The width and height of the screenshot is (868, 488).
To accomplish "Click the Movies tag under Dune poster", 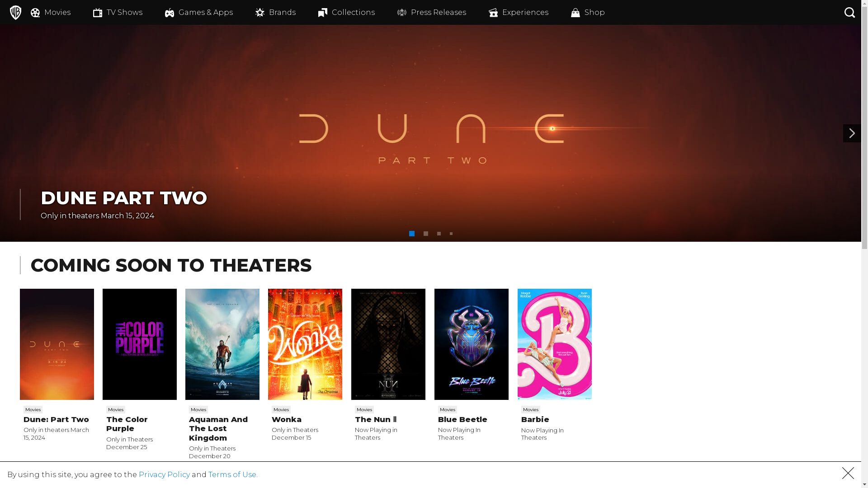I will click(33, 409).
